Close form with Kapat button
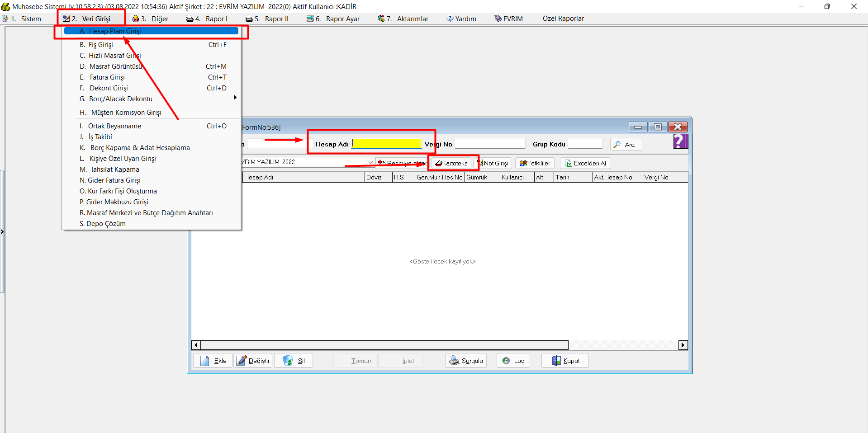The image size is (868, 433). pyautogui.click(x=565, y=361)
